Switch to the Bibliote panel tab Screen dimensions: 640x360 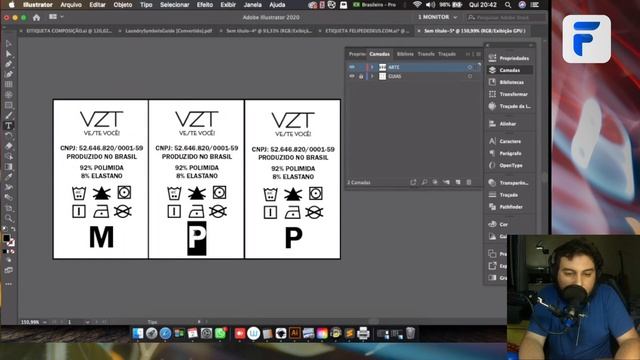[x=405, y=54]
